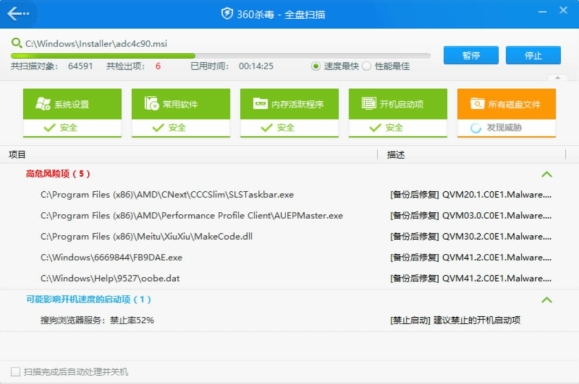This screenshot has width=579, height=384.
Task: Click the search magnifier icon beside scan path
Action: [16, 43]
